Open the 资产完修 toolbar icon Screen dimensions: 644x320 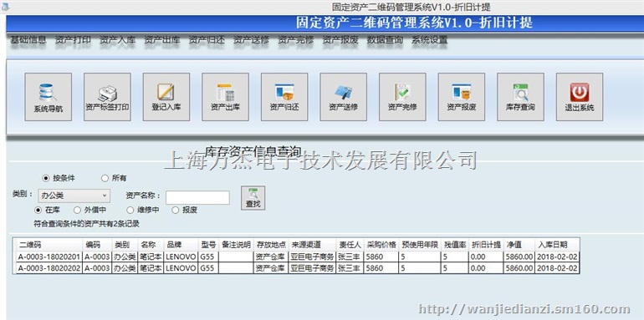[x=402, y=97]
